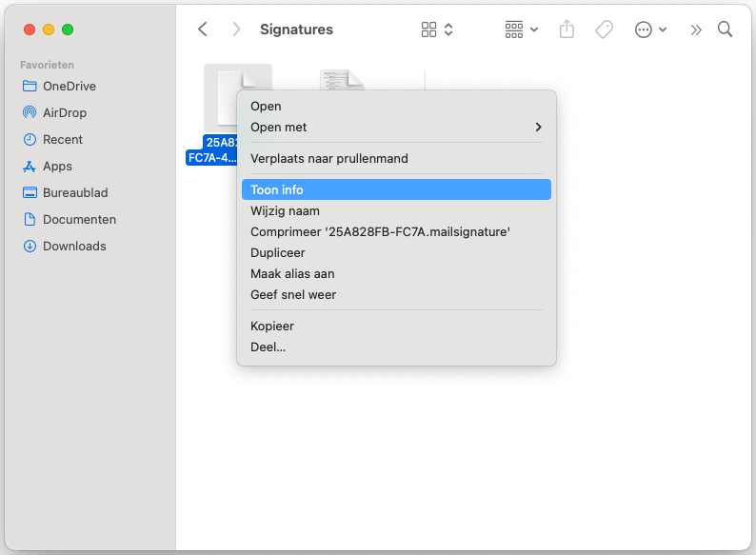Screen dimensions: 756x555
Task: Open the Downloads folder in sidebar
Action: [x=73, y=246]
